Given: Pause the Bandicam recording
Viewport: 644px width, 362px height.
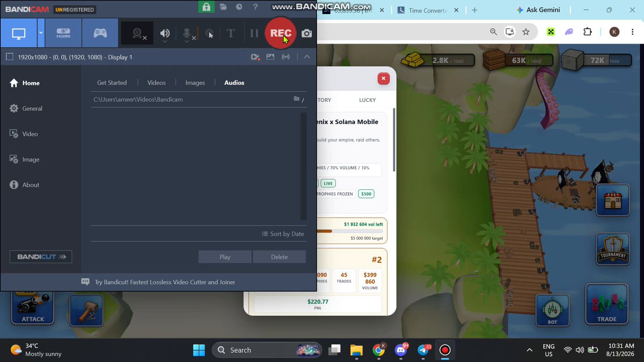Looking at the screenshot, I should tap(254, 33).
